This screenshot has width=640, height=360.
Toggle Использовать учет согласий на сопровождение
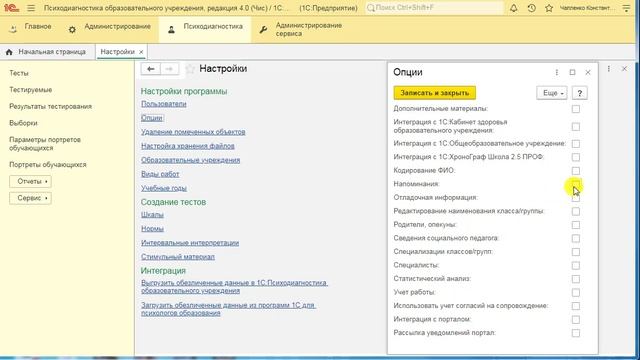tap(576, 306)
